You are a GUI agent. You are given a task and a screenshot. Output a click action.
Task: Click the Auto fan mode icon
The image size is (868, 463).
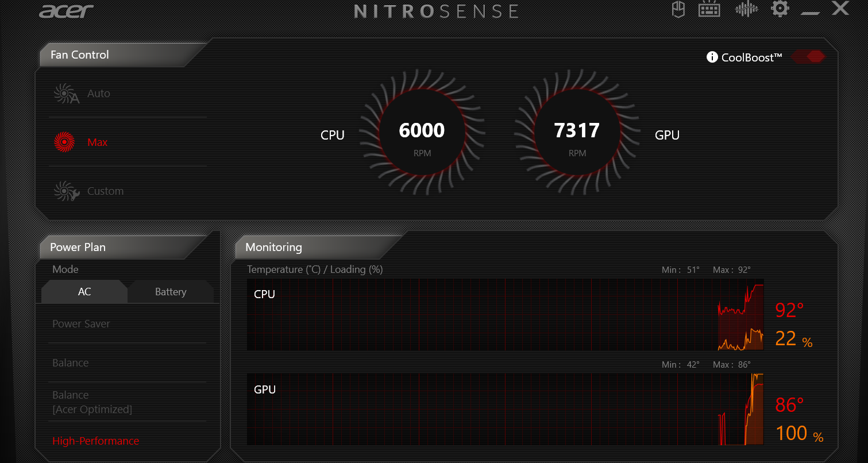[x=66, y=94]
